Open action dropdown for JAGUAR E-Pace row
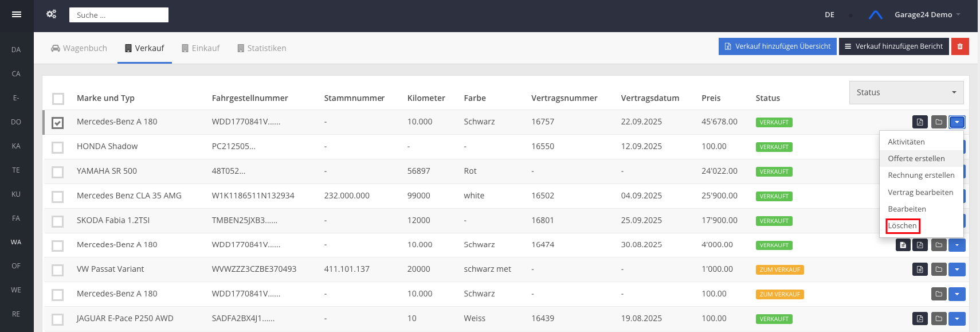980x332 pixels. pyautogui.click(x=957, y=319)
